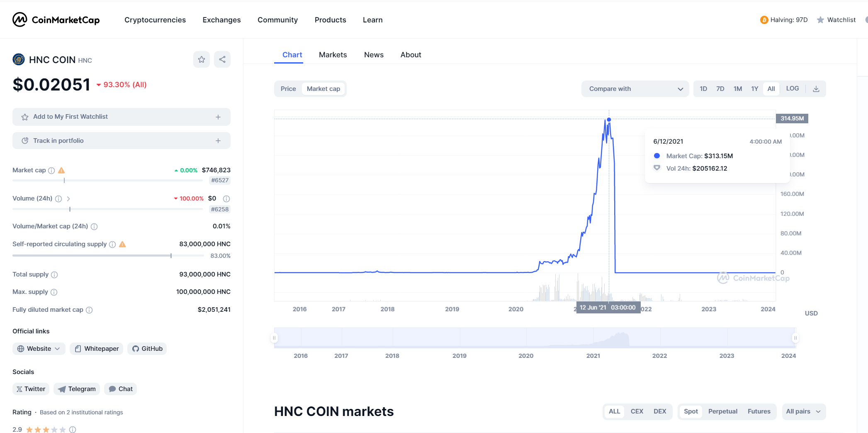Viewport: 868px width, 433px height.
Task: Open Community menu
Action: (277, 20)
